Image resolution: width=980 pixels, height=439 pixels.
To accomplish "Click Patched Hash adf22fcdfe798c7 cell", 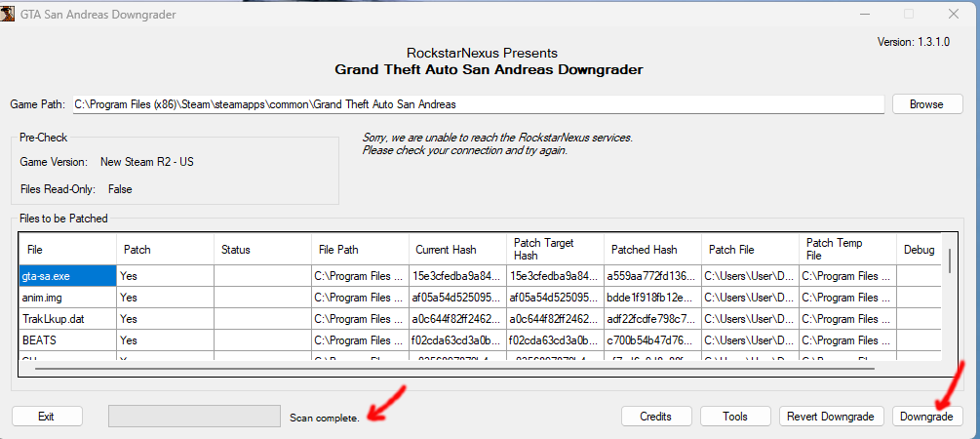I will coord(652,319).
